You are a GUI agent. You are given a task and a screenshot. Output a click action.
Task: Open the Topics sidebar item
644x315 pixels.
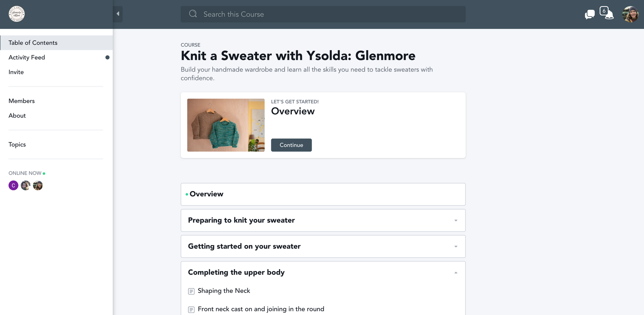point(17,144)
